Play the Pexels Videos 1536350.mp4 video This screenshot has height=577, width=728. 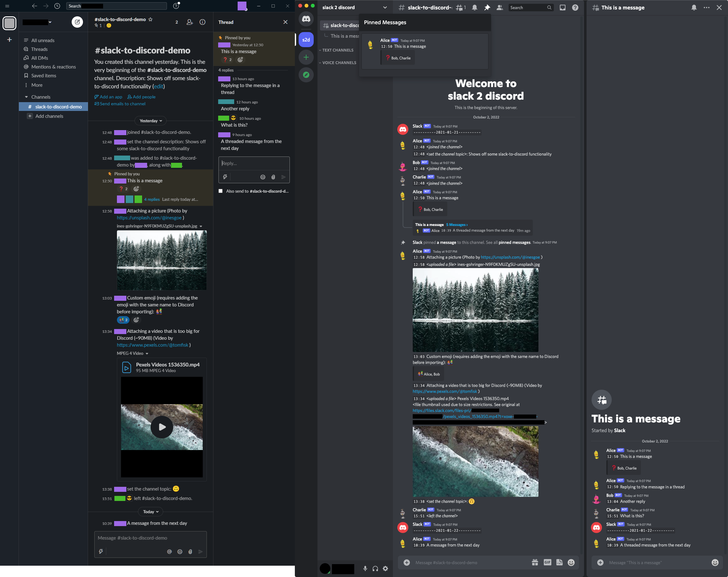[162, 427]
